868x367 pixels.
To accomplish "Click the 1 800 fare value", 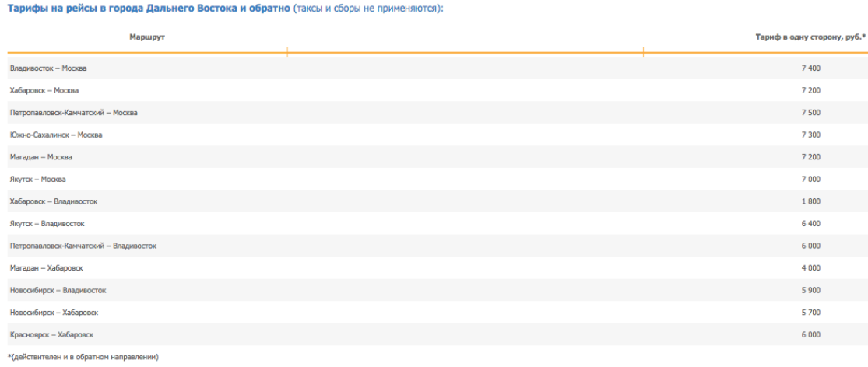I will (x=810, y=201).
